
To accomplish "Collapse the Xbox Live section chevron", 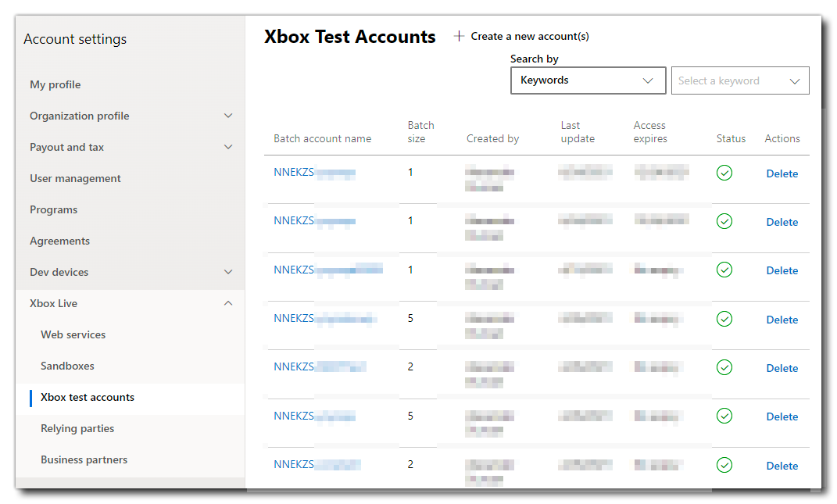I will (228, 303).
